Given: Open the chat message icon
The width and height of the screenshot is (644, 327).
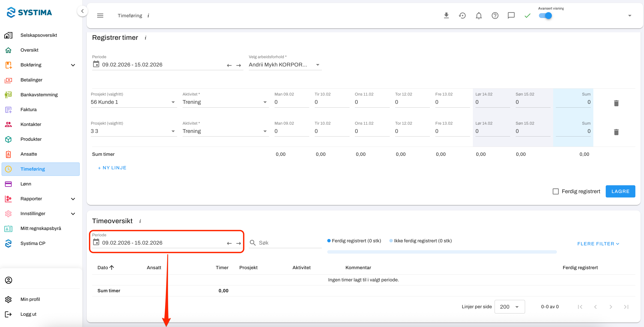Looking at the screenshot, I should (x=511, y=16).
